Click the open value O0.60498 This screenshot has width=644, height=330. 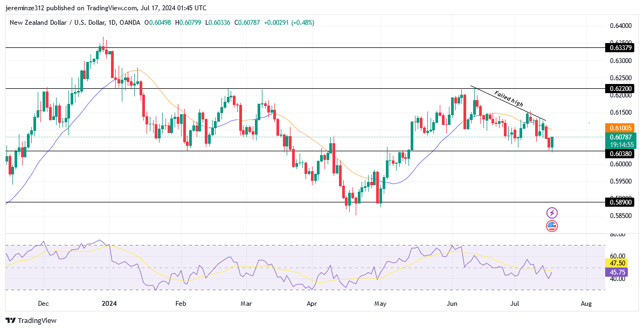(x=158, y=23)
